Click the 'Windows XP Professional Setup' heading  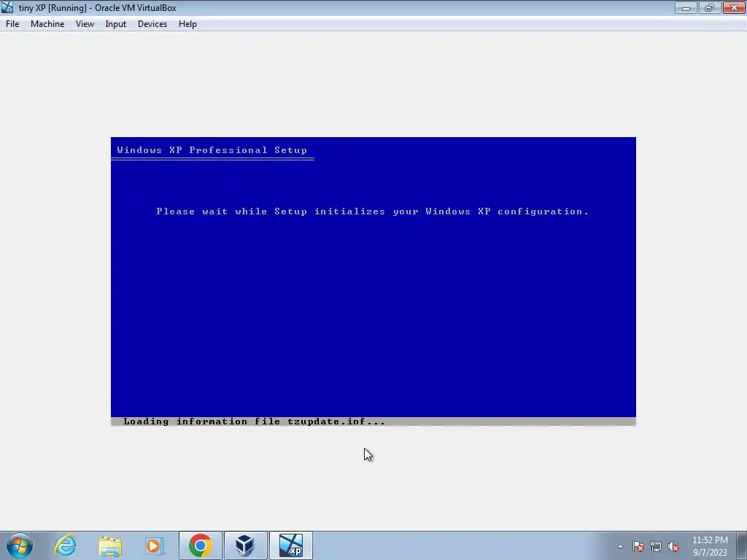[x=212, y=150]
